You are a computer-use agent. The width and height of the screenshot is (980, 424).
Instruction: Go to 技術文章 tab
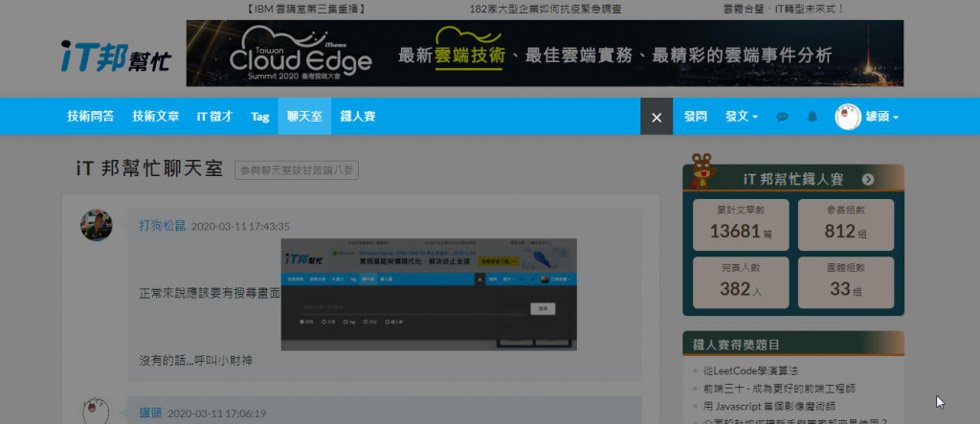coord(155,117)
